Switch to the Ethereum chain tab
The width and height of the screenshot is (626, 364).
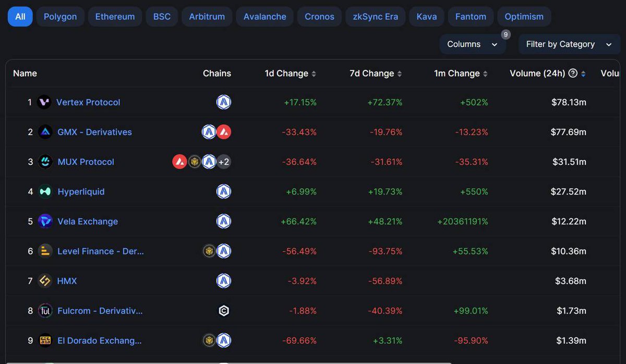pos(115,17)
